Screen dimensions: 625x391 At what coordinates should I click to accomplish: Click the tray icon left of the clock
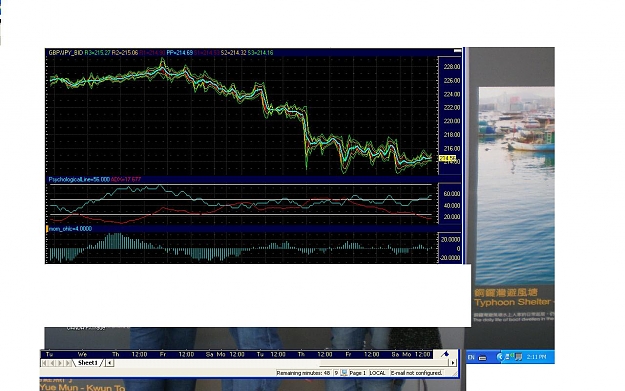coord(519,357)
